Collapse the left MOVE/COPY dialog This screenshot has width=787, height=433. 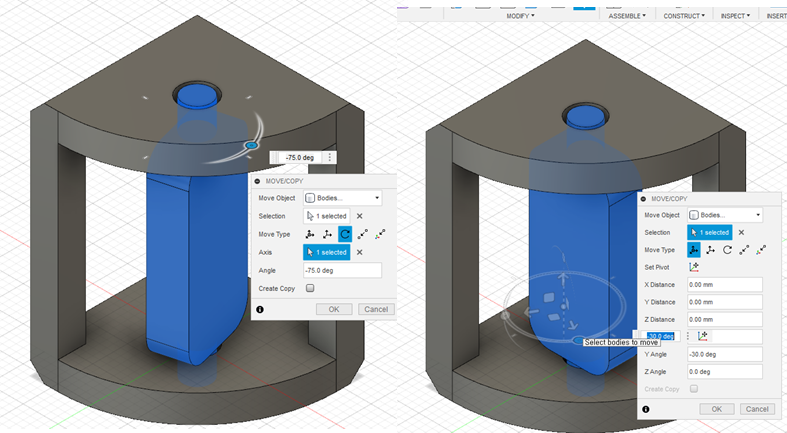(x=257, y=181)
